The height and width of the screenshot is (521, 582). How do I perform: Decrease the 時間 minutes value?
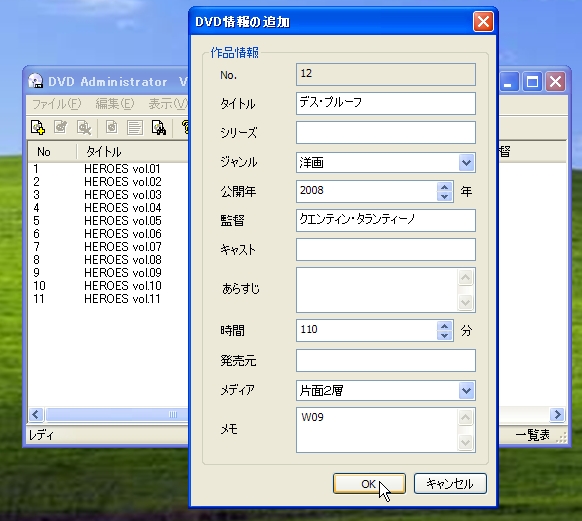444,335
